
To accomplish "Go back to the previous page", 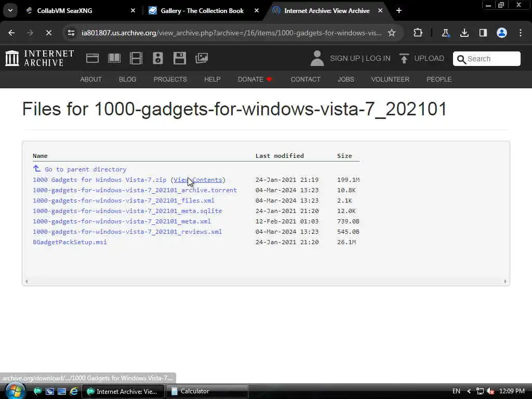I will [x=11, y=33].
